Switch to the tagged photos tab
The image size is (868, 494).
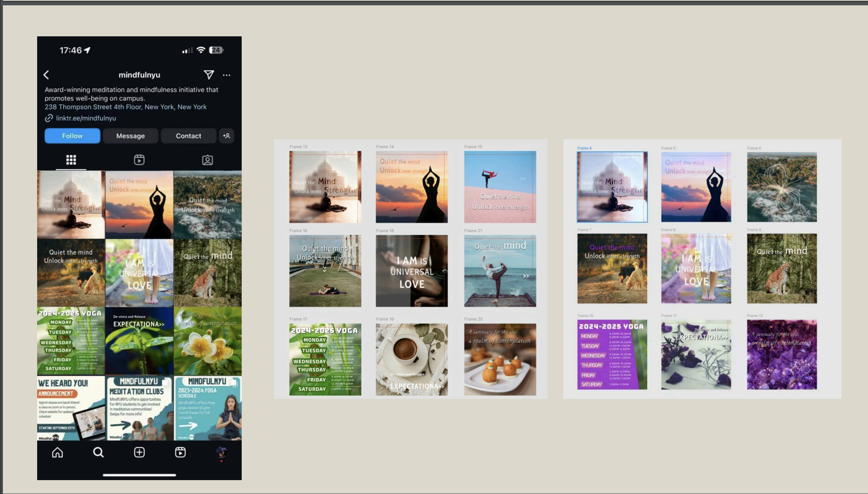coord(207,160)
